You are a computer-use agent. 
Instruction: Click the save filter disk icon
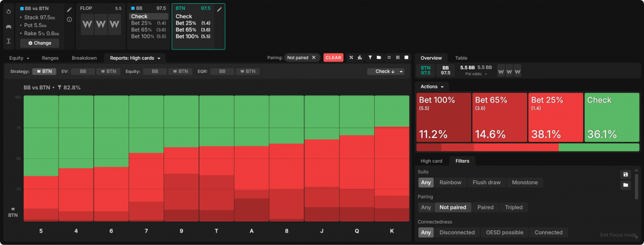coord(625,175)
